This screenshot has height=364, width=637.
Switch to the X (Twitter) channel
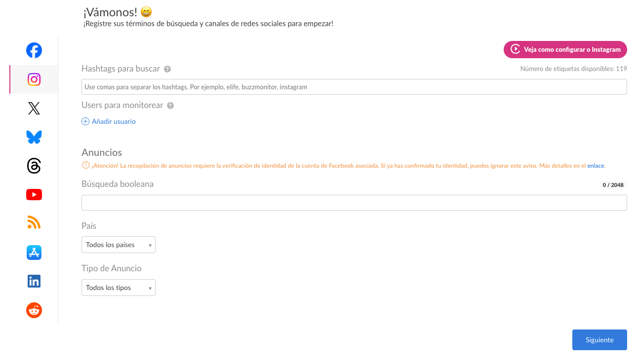point(34,109)
